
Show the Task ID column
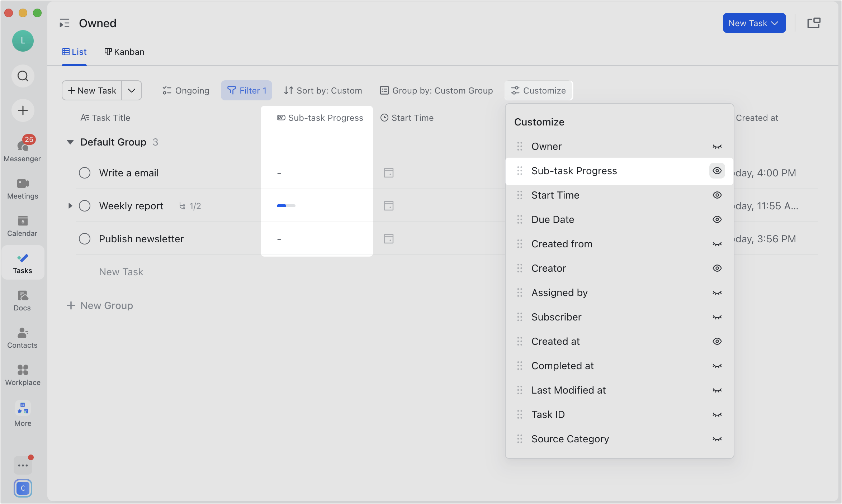click(717, 414)
